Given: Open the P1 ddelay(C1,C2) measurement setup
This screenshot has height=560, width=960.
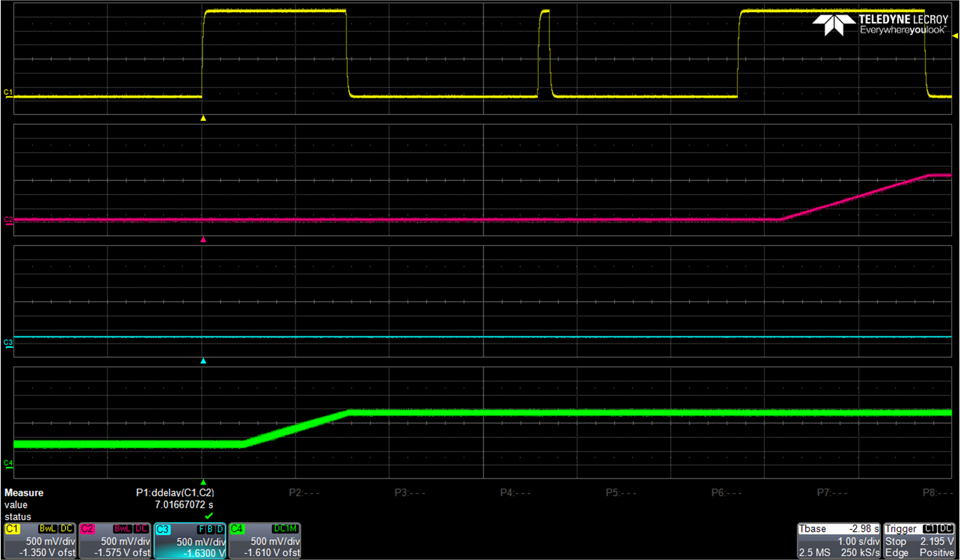Looking at the screenshot, I should click(175, 493).
